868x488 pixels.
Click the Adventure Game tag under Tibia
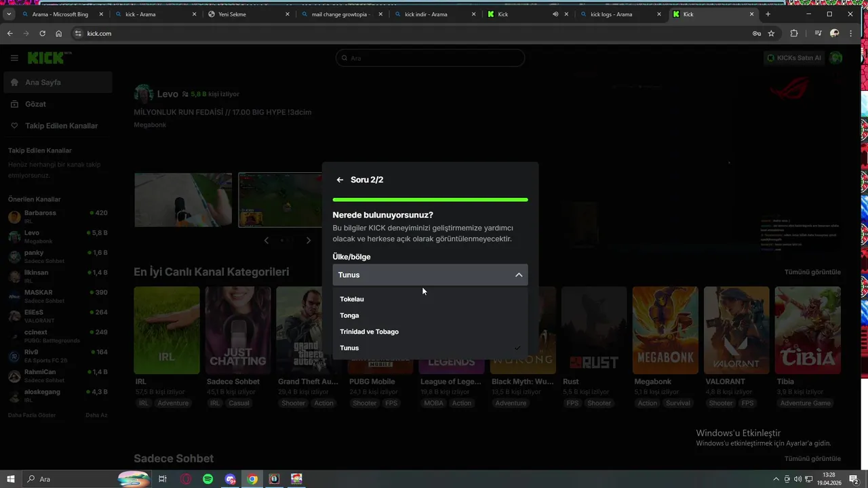click(805, 403)
